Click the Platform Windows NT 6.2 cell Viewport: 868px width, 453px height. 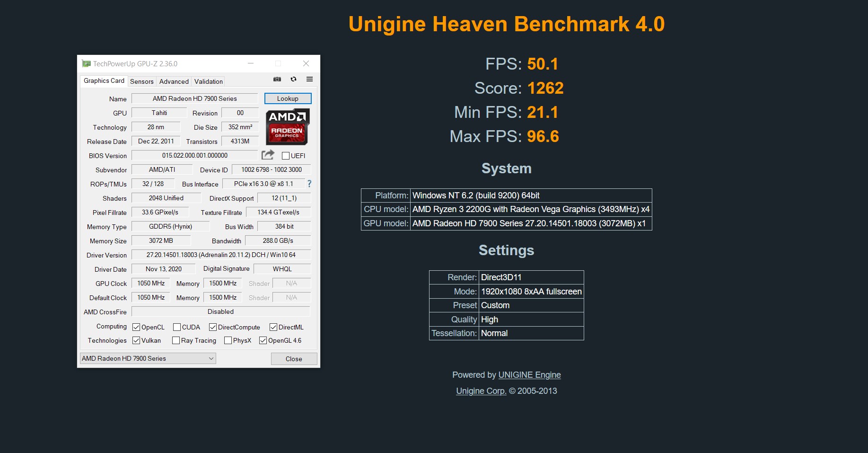(531, 195)
